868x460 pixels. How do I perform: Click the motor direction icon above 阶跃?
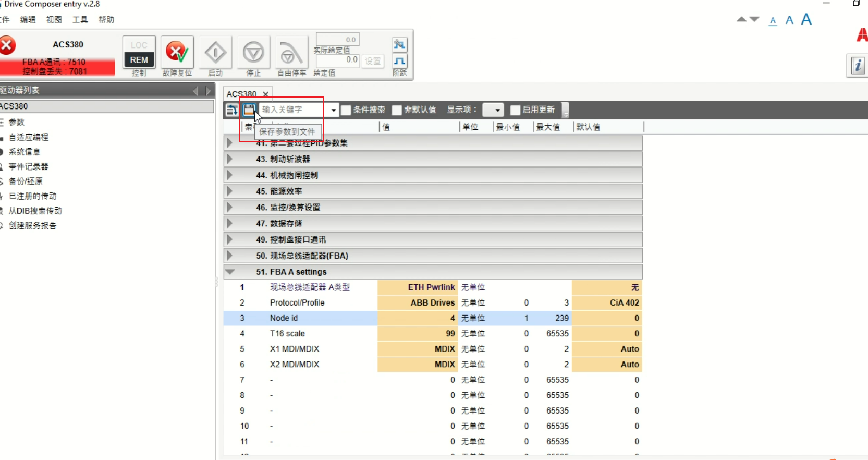pos(400,44)
